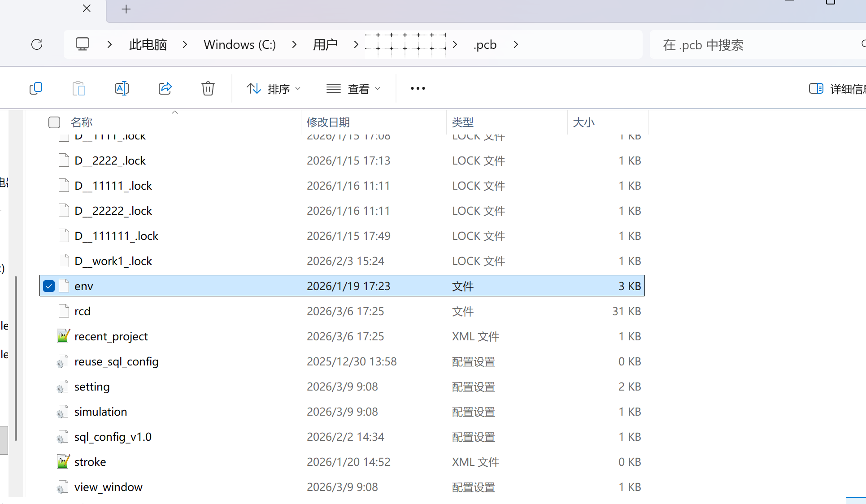Click the Share icon in toolbar

point(165,88)
